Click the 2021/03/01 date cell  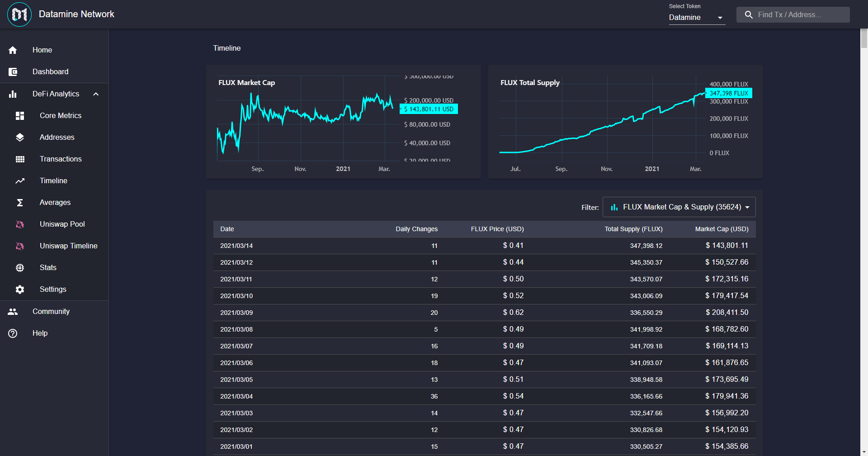pos(236,447)
